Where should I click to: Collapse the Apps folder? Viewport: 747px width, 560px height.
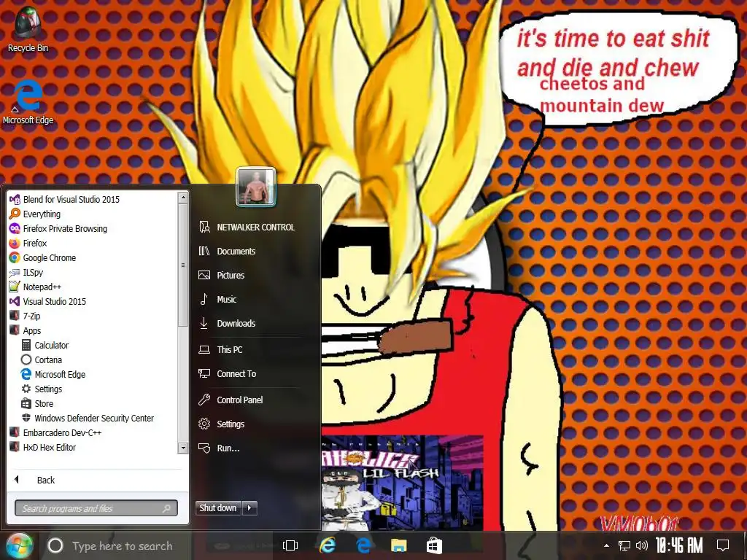coord(26,331)
